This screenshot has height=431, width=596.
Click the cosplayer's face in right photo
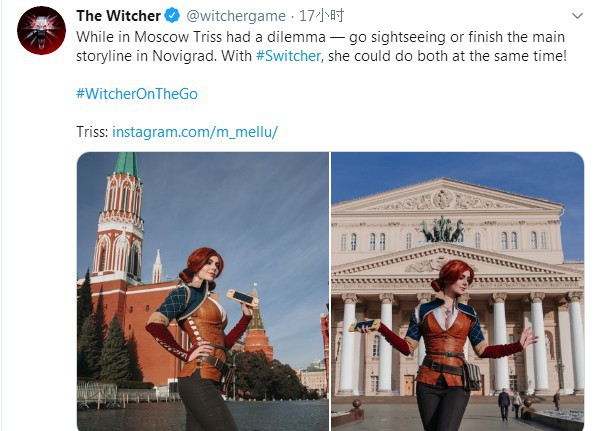click(465, 281)
